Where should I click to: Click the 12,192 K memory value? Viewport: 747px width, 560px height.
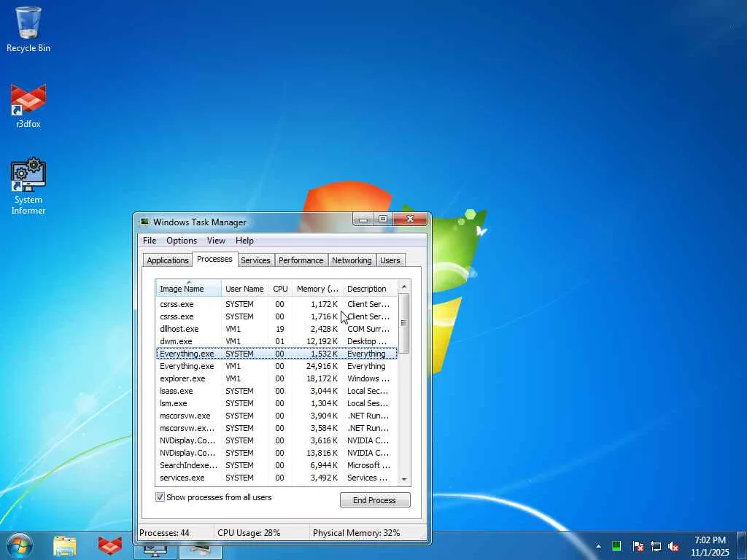point(322,341)
